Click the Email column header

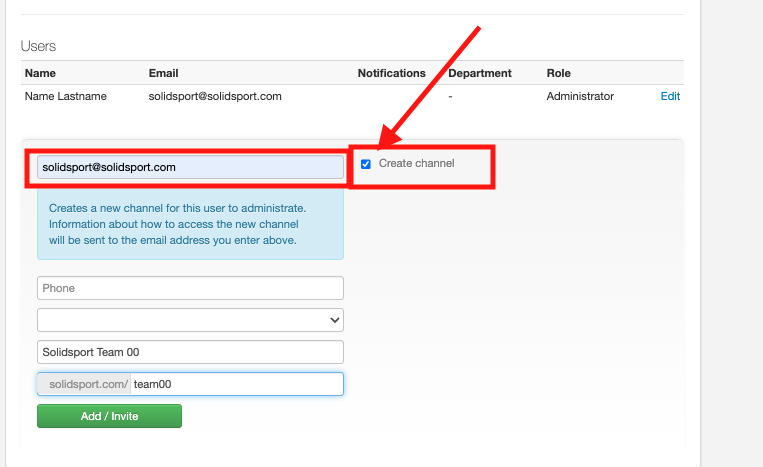click(x=164, y=73)
